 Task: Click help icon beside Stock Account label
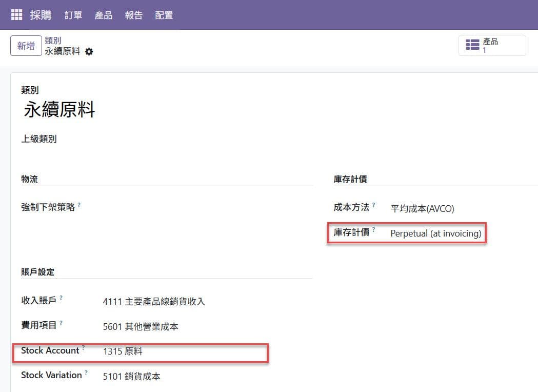click(84, 348)
